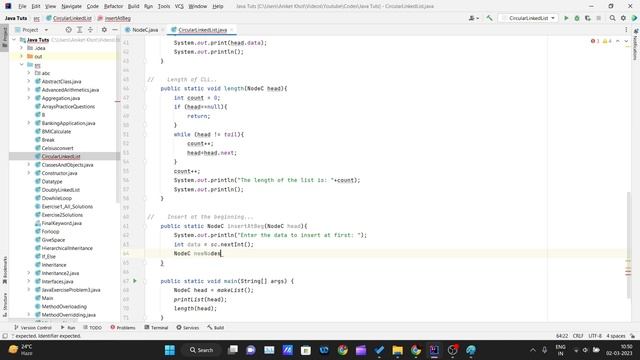Run main method from the gutter run icon
The width and height of the screenshot is (640, 360).
click(135, 281)
